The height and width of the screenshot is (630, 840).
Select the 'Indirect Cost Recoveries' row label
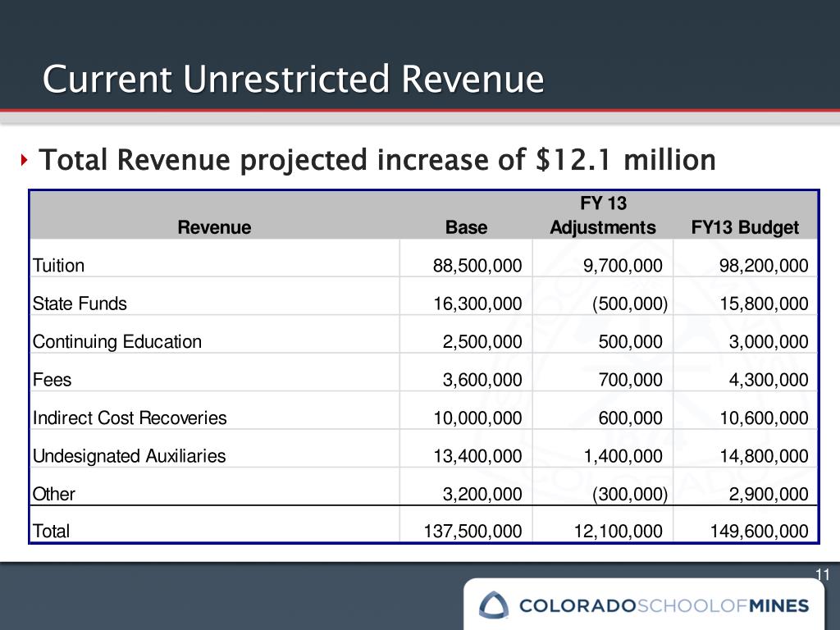click(x=130, y=418)
